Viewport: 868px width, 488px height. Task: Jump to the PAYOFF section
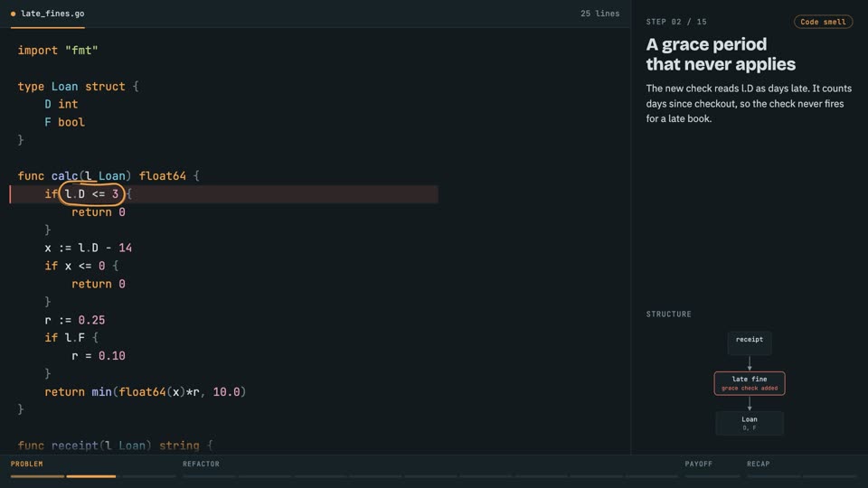click(699, 464)
